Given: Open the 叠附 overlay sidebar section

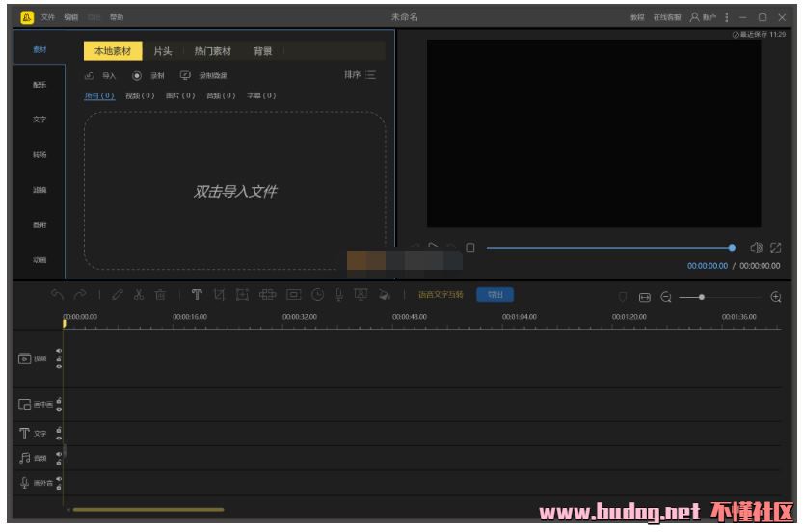Looking at the screenshot, I should click(x=40, y=225).
